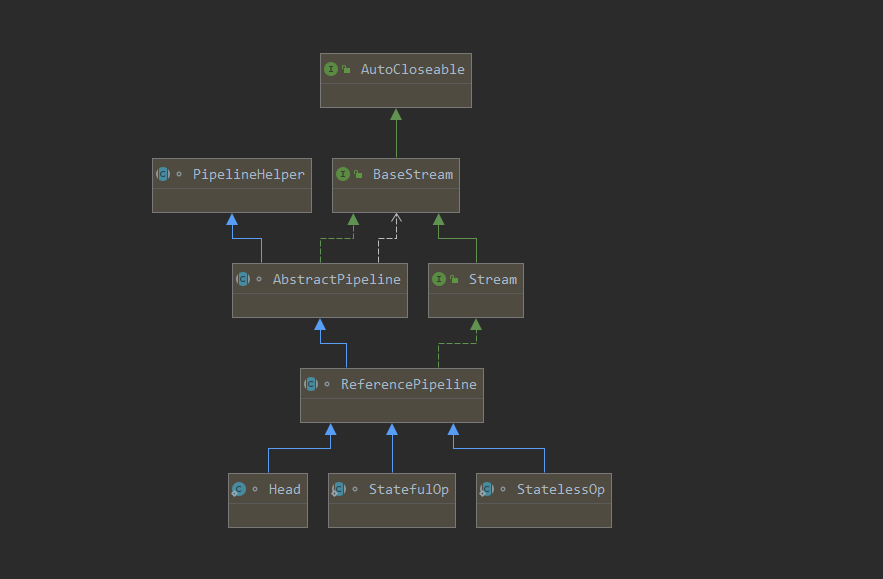883x579 pixels.
Task: Click the empty members compartment of BaseStream
Action: (x=396, y=201)
